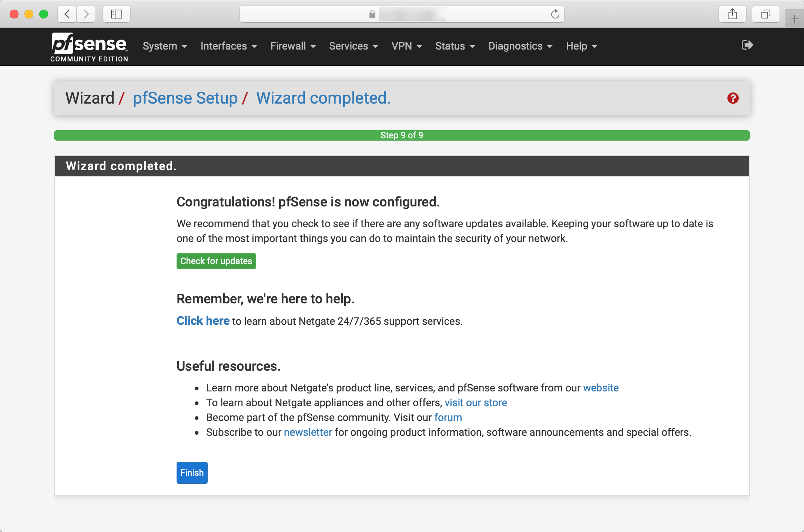Viewport: 804px width, 532px height.
Task: Reload the page with refresh icon
Action: pos(555,14)
